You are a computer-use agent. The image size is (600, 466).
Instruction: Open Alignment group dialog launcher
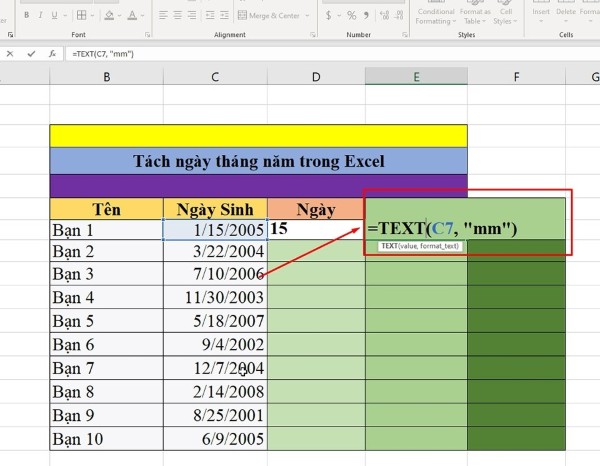coord(313,35)
